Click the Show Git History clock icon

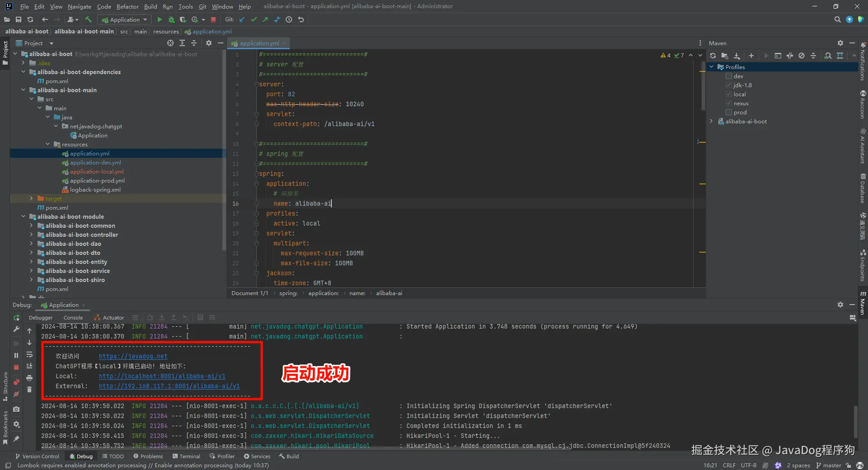tap(289, 19)
